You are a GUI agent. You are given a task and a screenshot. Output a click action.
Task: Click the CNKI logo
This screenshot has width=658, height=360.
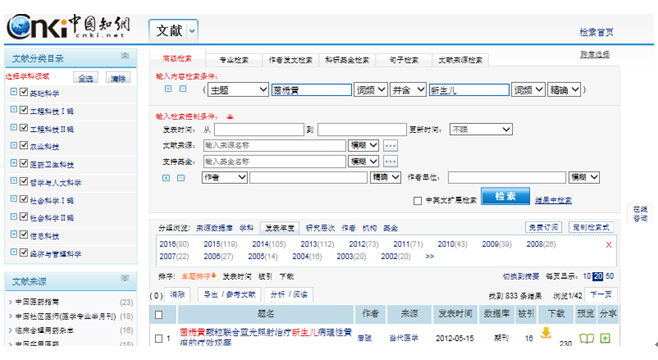pos(68,27)
